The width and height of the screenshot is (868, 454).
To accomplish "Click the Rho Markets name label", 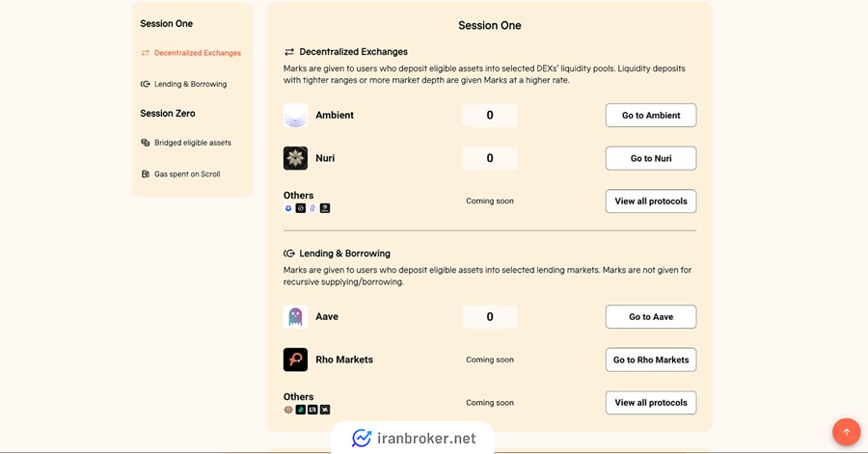I will [x=344, y=360].
